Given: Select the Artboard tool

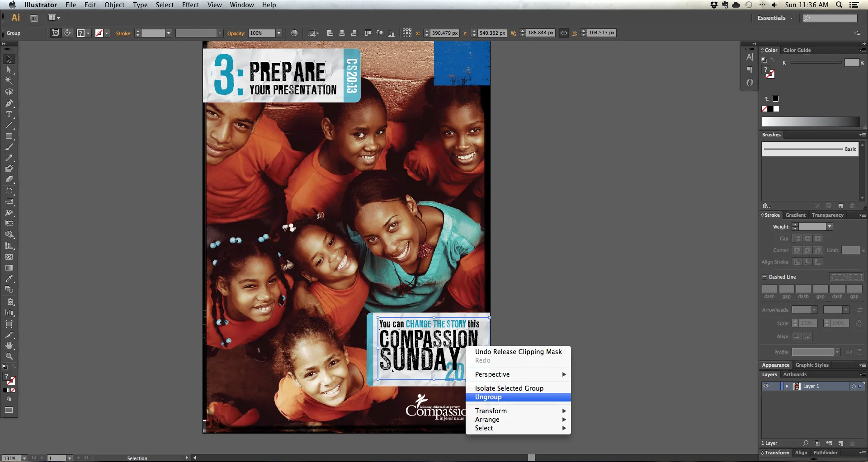Looking at the screenshot, I should point(9,323).
